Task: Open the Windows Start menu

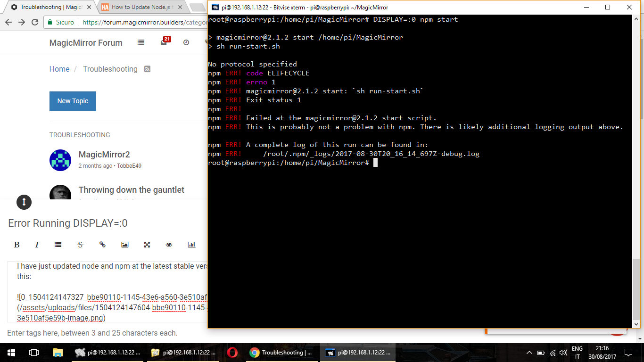Action: 11,352
